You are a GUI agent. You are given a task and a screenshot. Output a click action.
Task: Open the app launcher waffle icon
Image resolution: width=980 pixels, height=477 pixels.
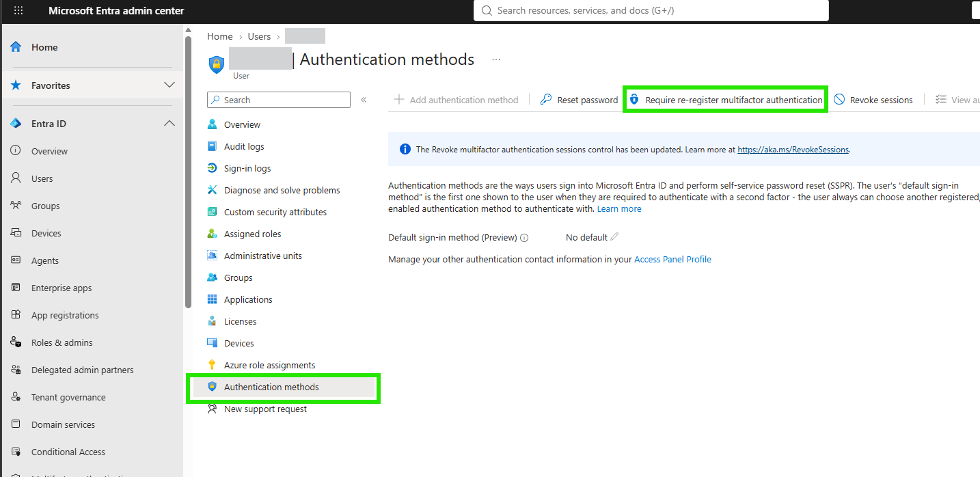coord(18,11)
